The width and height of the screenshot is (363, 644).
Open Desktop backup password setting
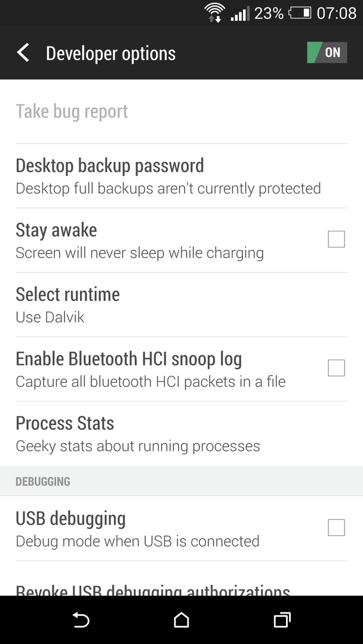181,176
